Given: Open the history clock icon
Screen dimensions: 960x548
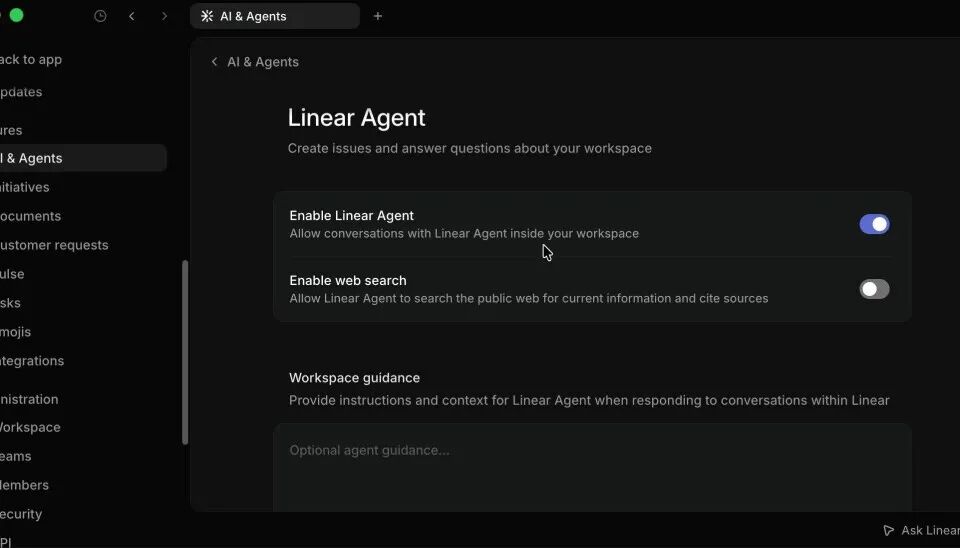Looking at the screenshot, I should pyautogui.click(x=100, y=17).
